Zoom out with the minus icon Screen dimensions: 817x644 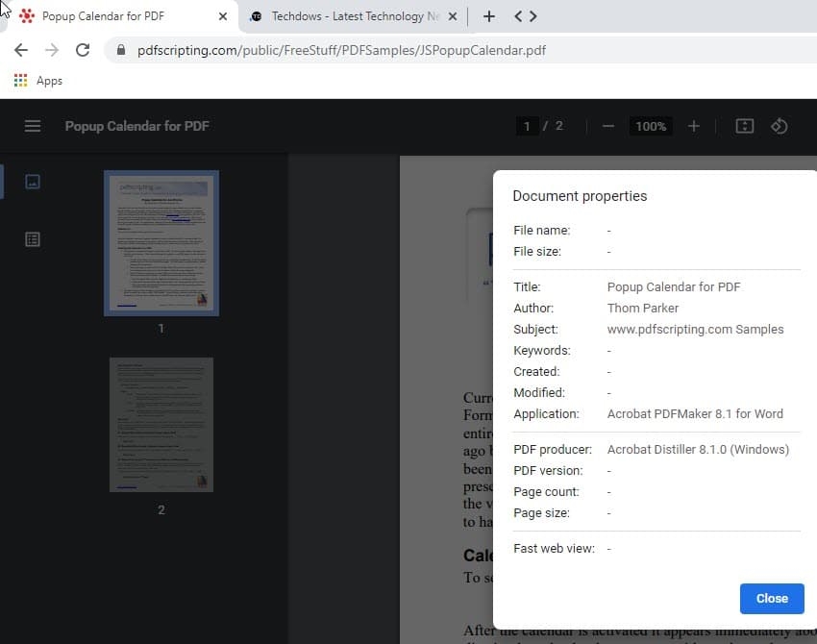tap(607, 126)
